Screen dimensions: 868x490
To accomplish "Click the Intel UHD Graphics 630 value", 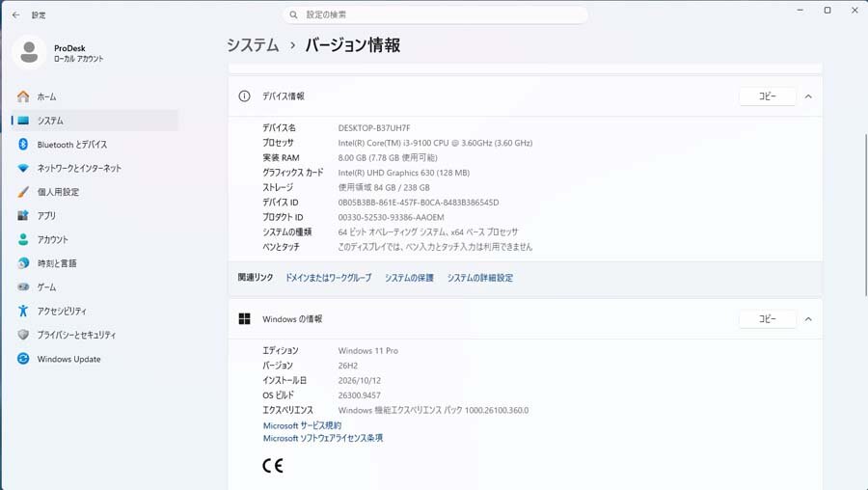I will [403, 173].
